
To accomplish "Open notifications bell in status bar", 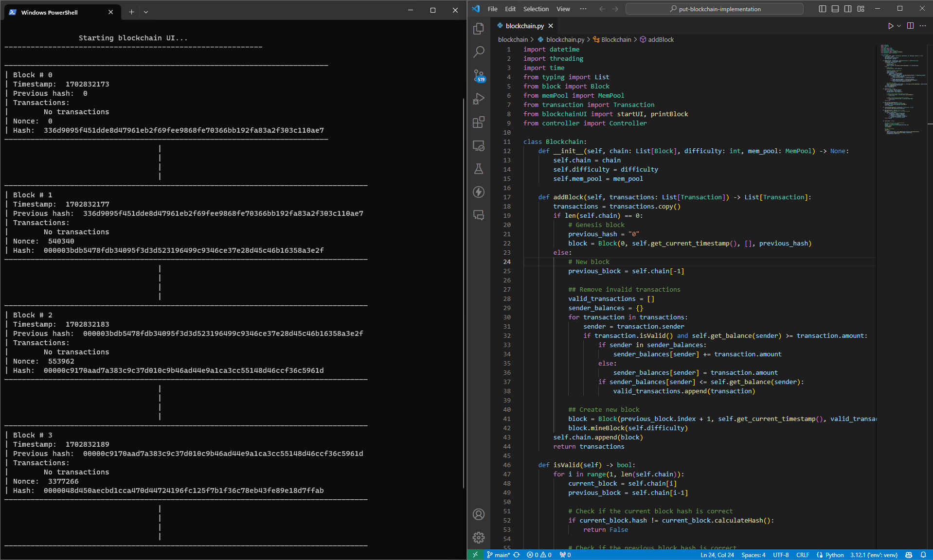I will [x=923, y=555].
